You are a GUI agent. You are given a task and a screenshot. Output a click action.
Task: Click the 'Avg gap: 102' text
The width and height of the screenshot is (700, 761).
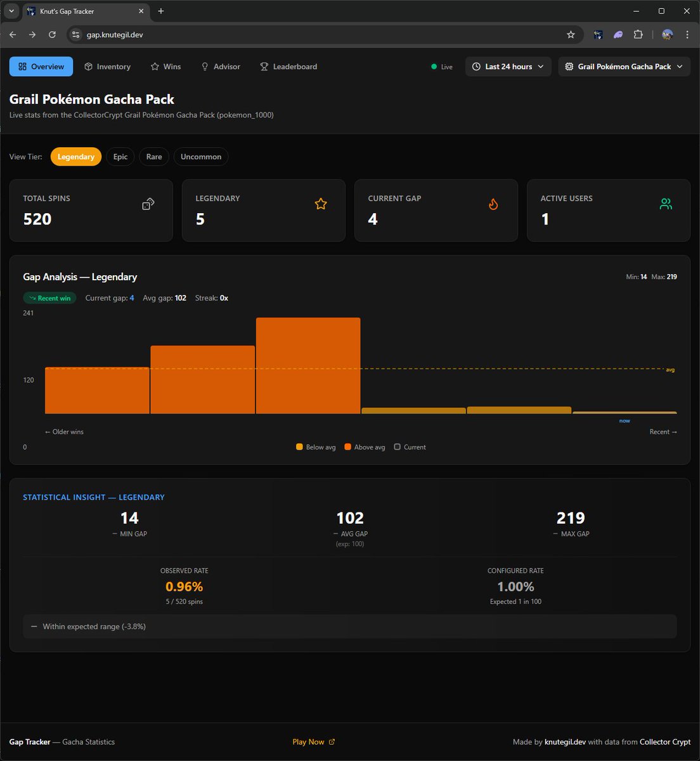[164, 298]
